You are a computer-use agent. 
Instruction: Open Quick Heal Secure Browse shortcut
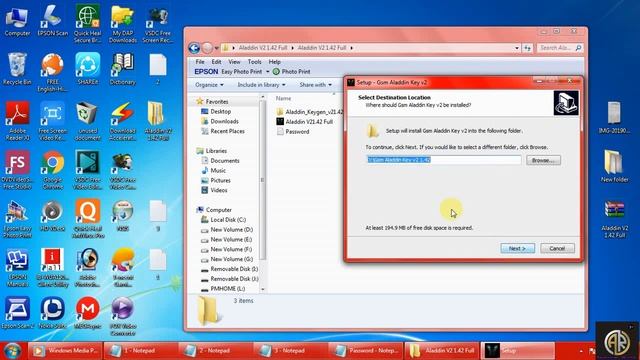coord(87,24)
